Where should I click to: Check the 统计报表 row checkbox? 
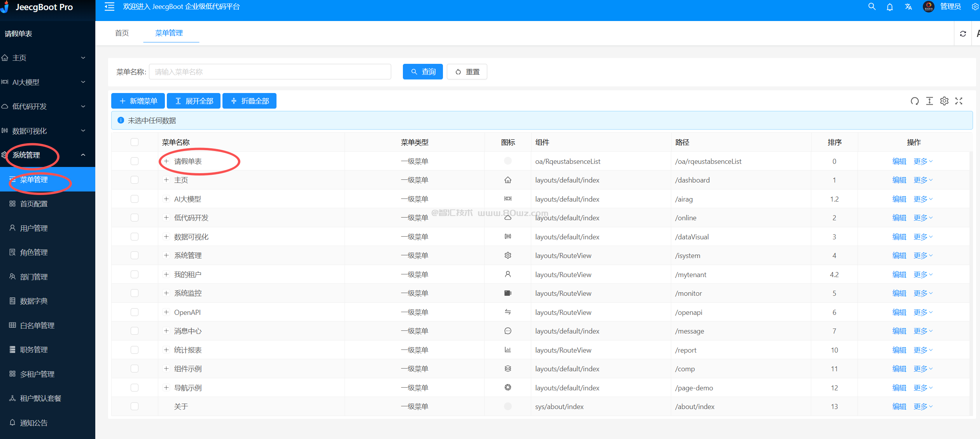[135, 350]
